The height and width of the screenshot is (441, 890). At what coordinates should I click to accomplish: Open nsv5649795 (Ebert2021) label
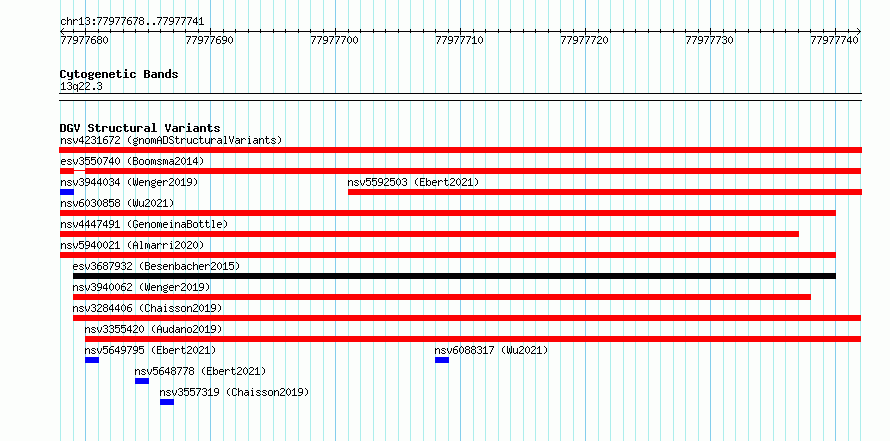(x=150, y=350)
